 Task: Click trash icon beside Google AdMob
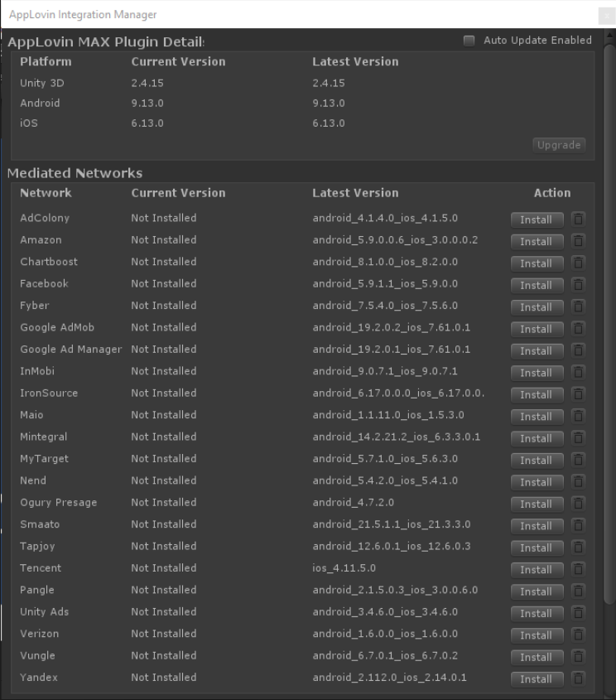click(578, 329)
